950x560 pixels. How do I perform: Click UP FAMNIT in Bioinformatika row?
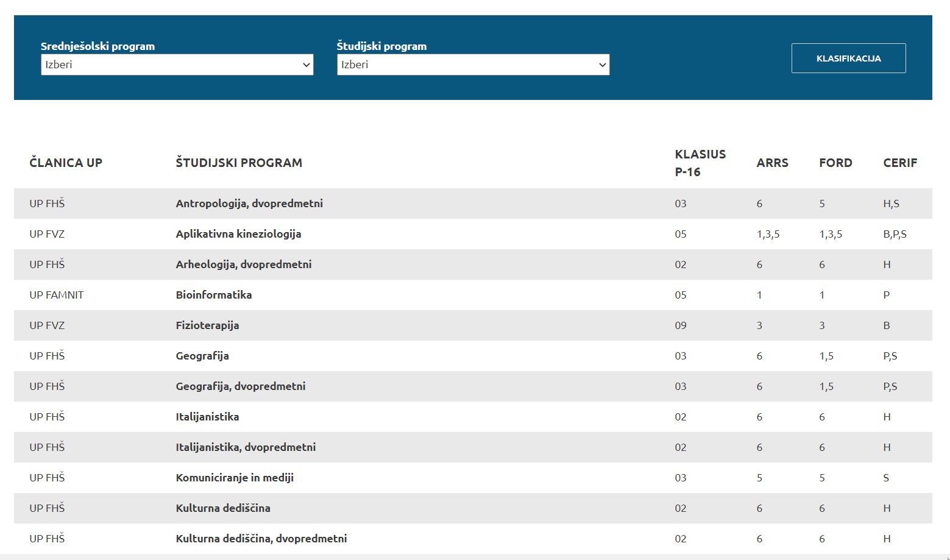(57, 295)
